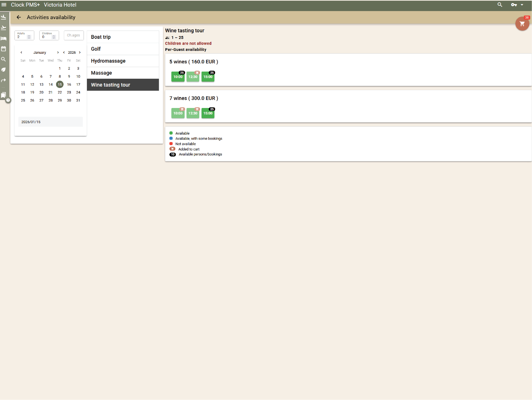Open the calendar icon in sidebar
The image size is (532, 400).
[4, 49]
